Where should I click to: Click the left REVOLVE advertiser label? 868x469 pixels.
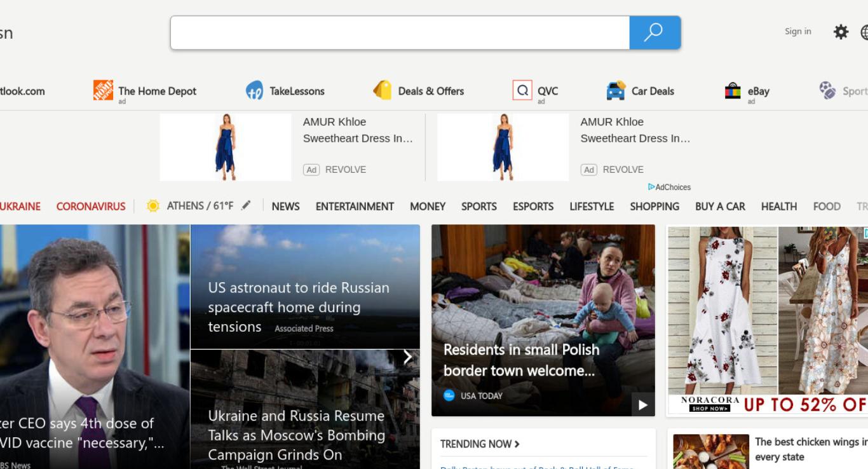[x=346, y=170]
